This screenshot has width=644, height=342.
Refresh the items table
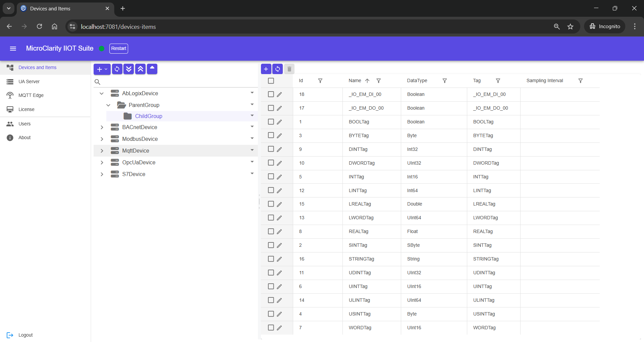point(277,69)
